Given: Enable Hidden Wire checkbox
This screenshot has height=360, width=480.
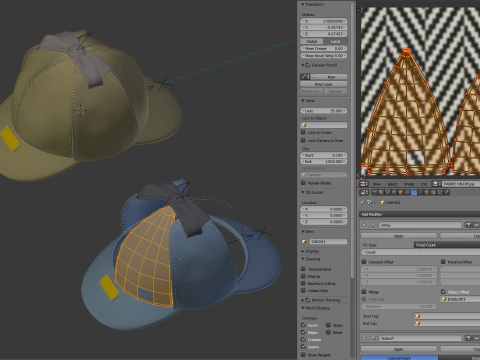Looking at the screenshot, I should tap(303, 291).
